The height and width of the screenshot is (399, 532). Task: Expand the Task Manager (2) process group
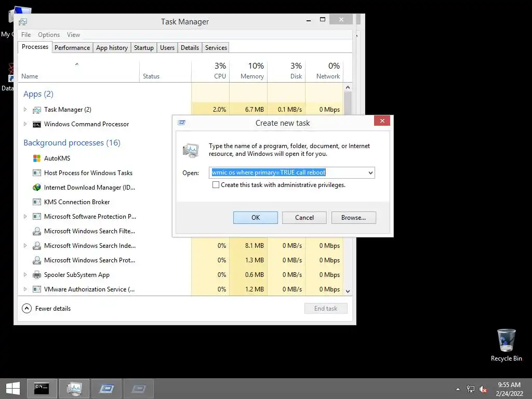25,110
